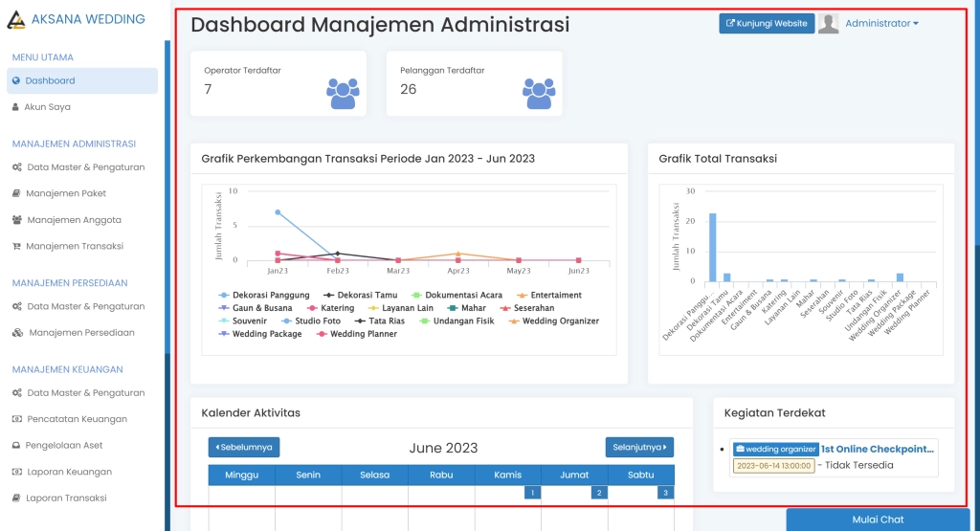Hide the Wedding Organizer legend series
980x531 pixels.
(x=560, y=321)
